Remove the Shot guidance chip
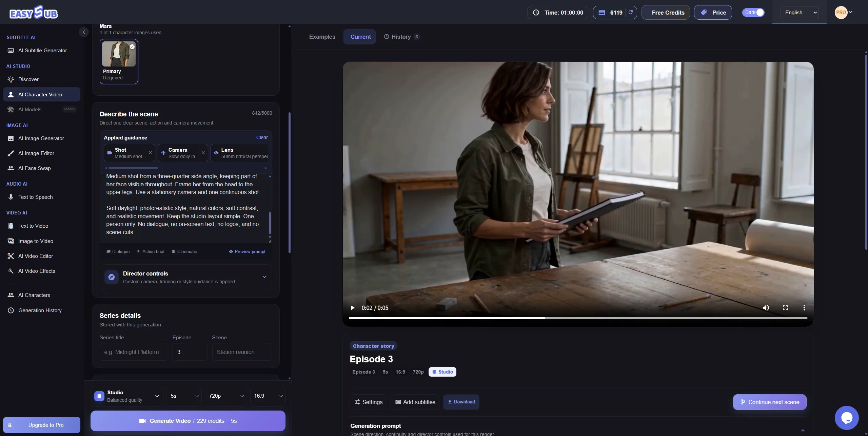The image size is (868, 436). pos(150,153)
